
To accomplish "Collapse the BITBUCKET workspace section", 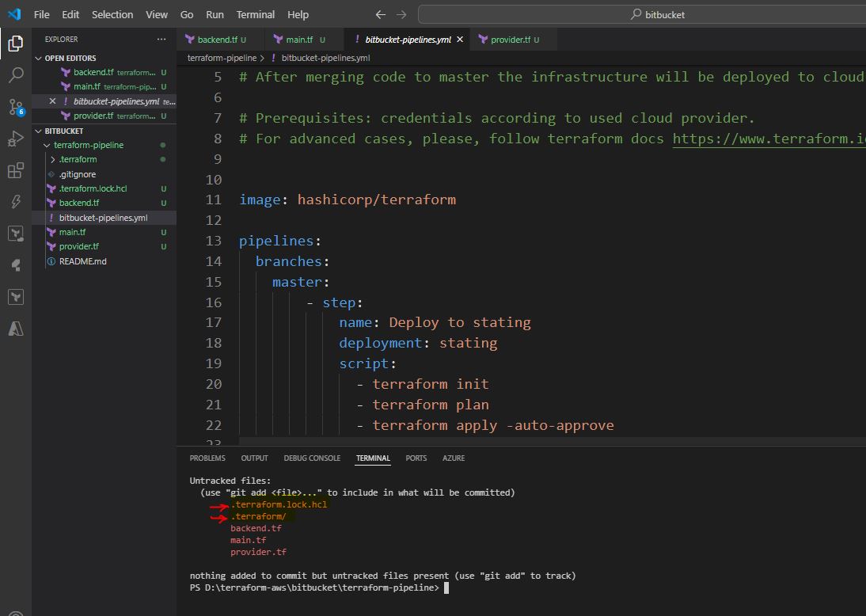I will pos(39,131).
